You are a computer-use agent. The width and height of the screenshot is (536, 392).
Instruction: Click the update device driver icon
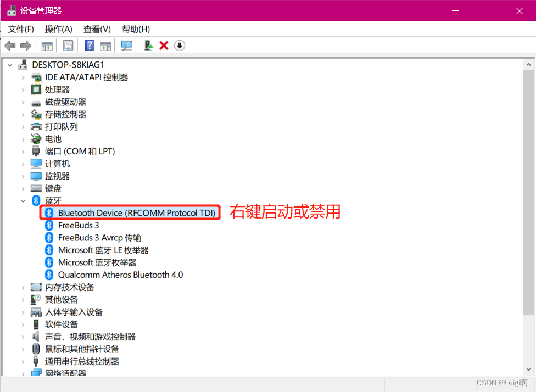[x=148, y=46]
